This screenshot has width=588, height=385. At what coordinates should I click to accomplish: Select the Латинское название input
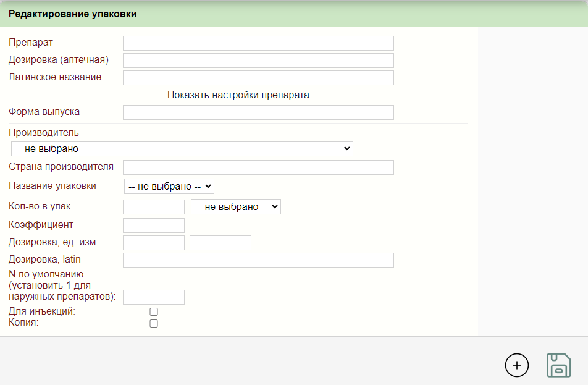click(258, 78)
